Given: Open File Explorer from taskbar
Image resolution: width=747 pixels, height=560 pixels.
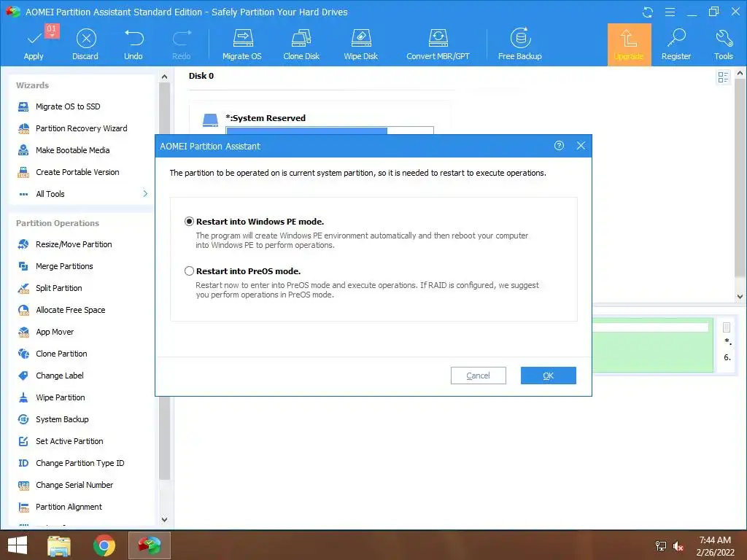Looking at the screenshot, I should [x=59, y=545].
